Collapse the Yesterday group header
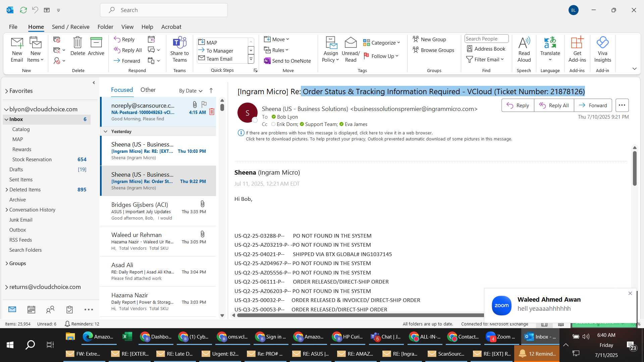Screen dimensions: 644x362 pos(105,131)
